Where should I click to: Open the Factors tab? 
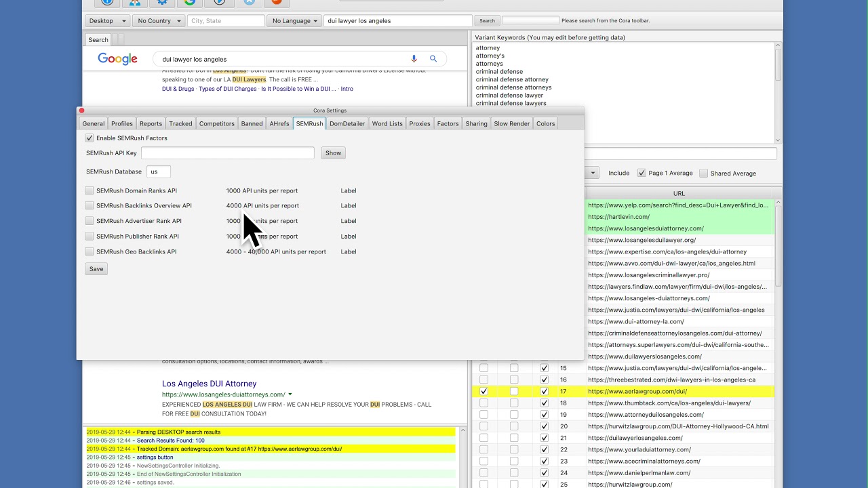pos(448,123)
